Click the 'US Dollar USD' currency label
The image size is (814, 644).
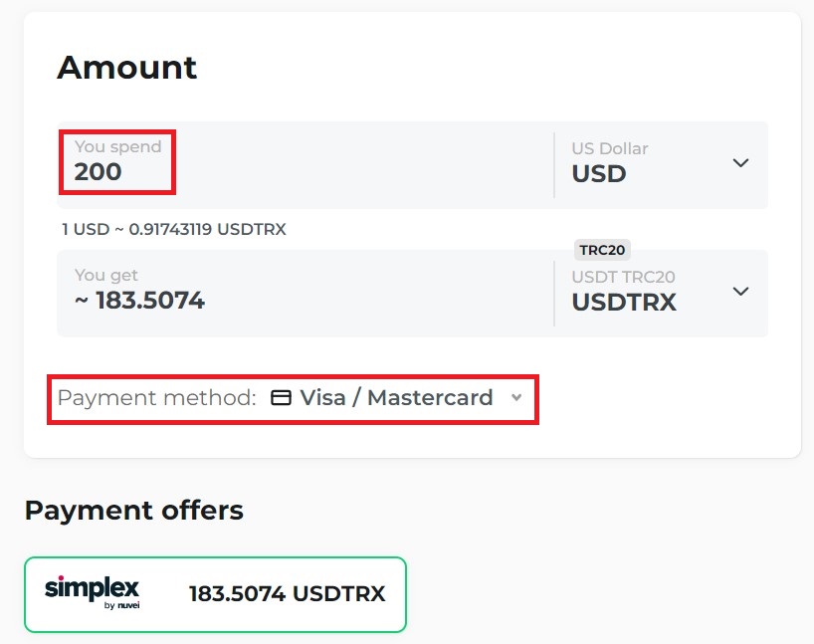point(609,163)
